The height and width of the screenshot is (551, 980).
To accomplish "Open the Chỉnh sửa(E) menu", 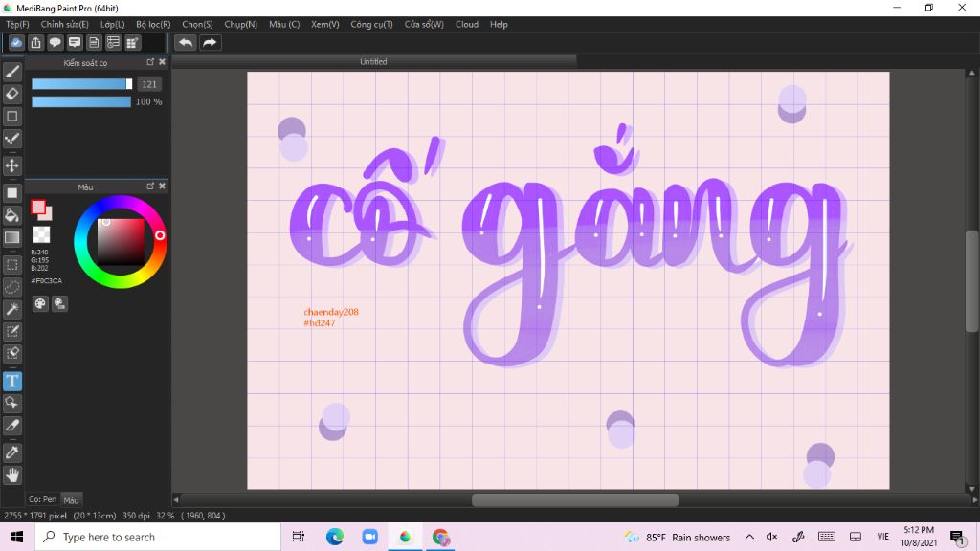I will (x=64, y=24).
